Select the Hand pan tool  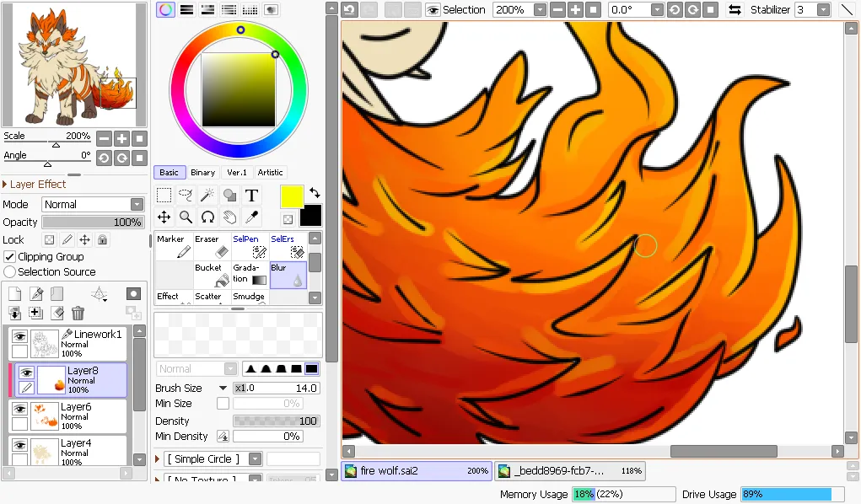click(x=229, y=217)
